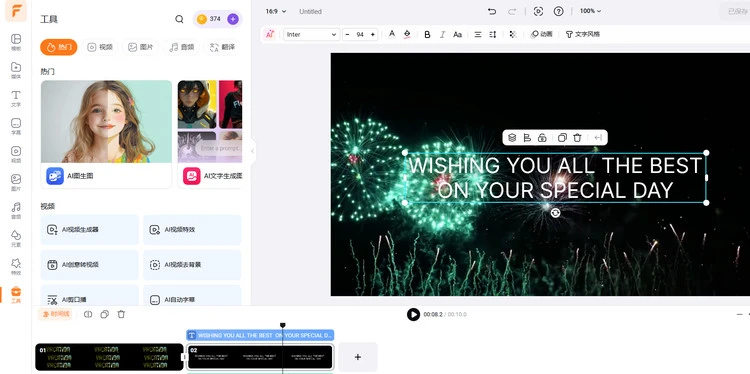Screen dimensions: 750x374
Task: Open the 视频 video sidebar panel
Action: tap(16, 154)
